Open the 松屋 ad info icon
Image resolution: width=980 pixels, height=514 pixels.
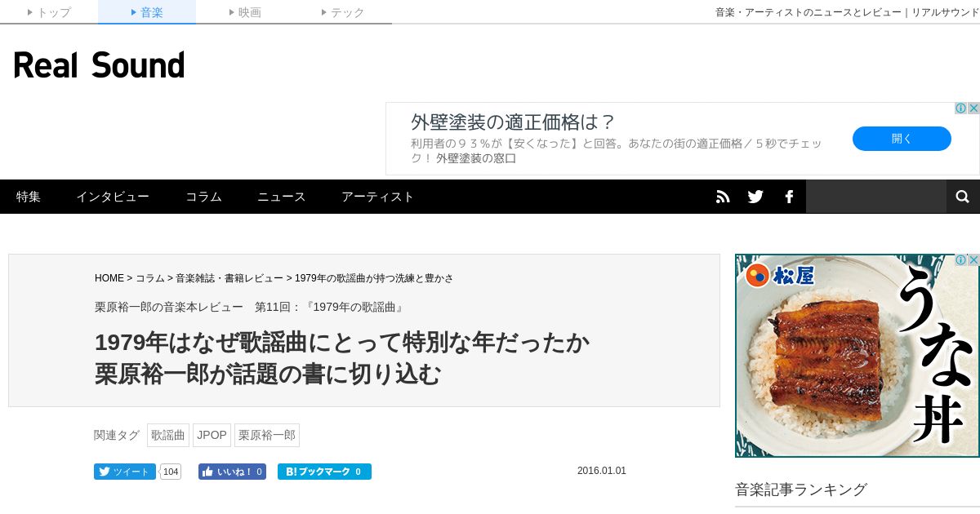pos(961,260)
